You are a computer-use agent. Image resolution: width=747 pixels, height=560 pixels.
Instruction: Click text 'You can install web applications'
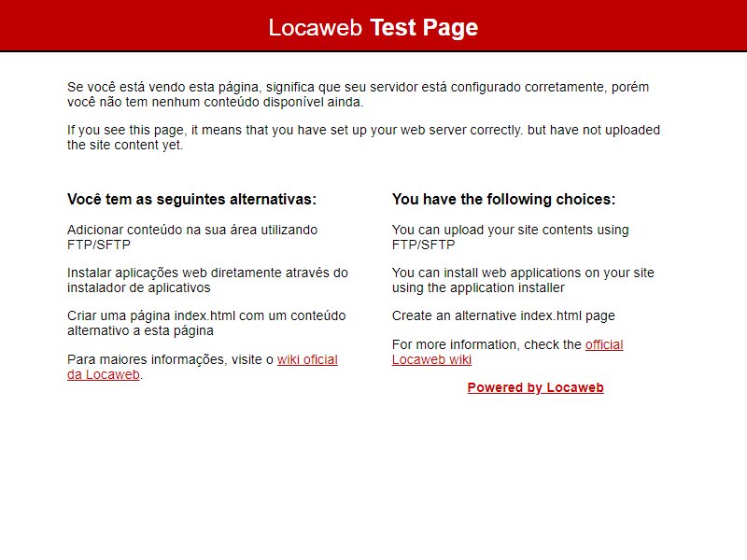(523, 280)
